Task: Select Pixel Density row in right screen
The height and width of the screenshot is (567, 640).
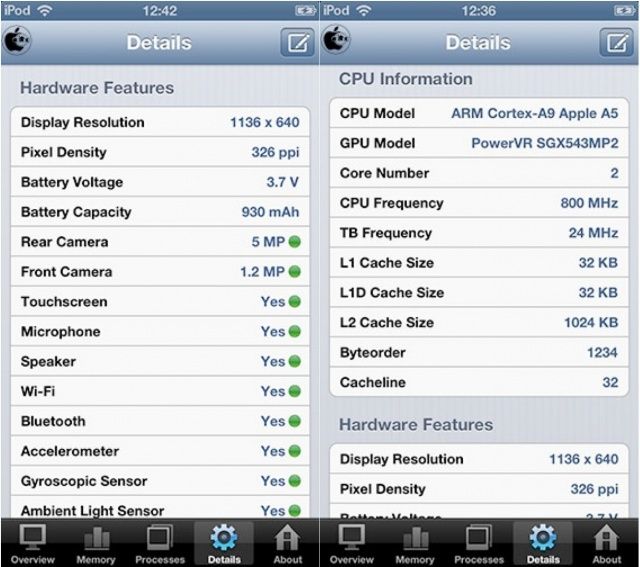Action: click(479, 489)
